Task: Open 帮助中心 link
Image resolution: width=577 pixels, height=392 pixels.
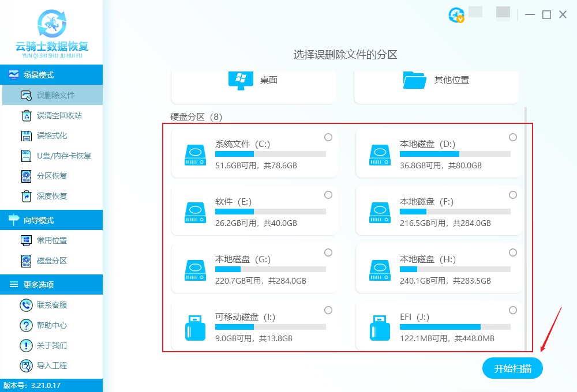Action: pyautogui.click(x=53, y=325)
